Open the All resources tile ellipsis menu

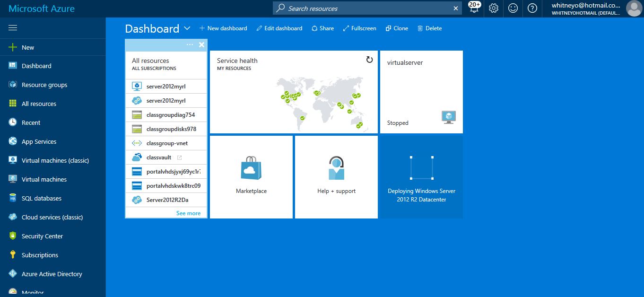click(190, 44)
